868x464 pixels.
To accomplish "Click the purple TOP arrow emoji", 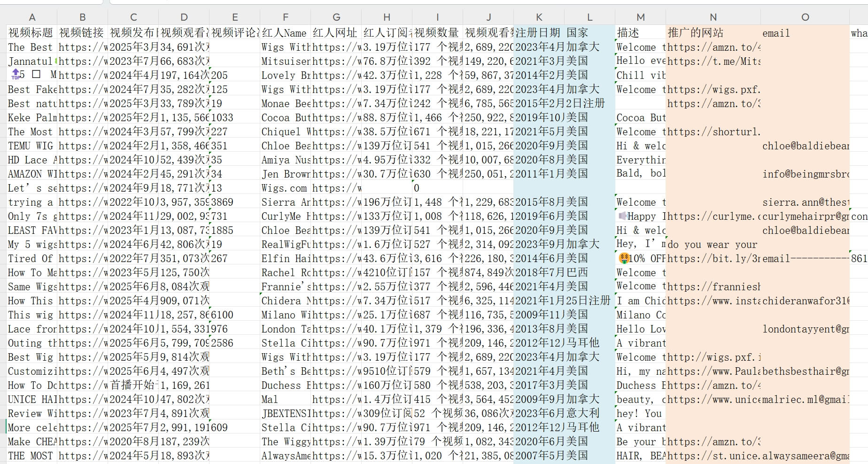I will [15, 74].
